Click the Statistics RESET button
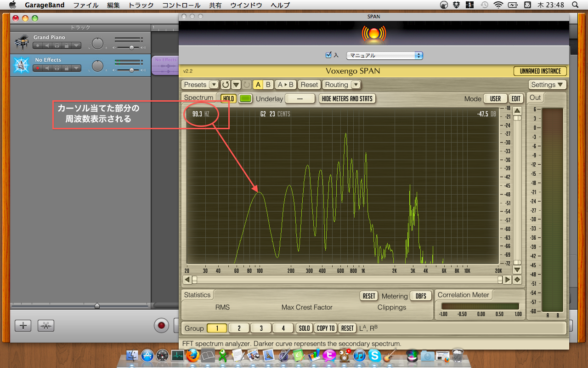 [x=369, y=296]
